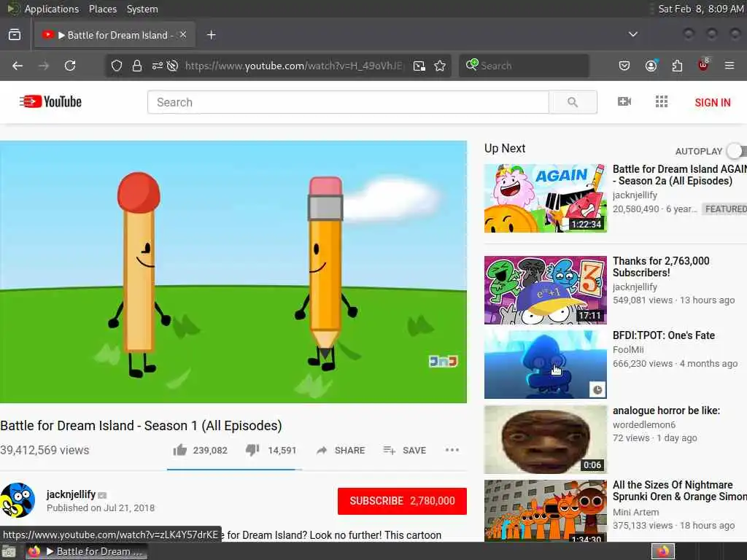Click the SUBSCRIBE 2,780,000 button
The width and height of the screenshot is (747, 560).
(402, 501)
